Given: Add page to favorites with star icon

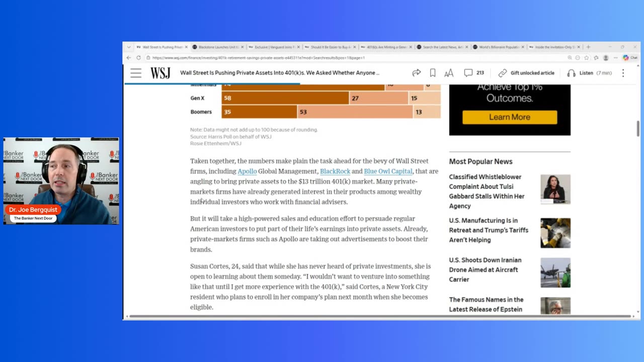Looking at the screenshot, I should click(587, 58).
